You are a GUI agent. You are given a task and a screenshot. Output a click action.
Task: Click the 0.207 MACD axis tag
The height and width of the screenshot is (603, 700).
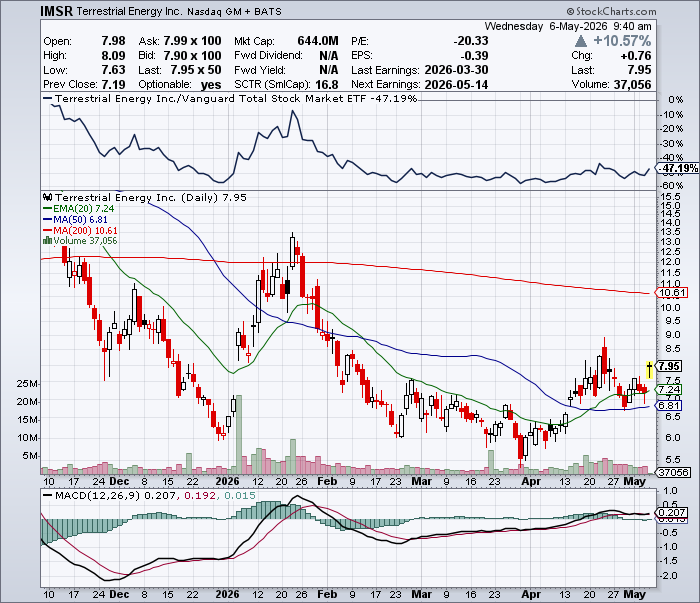672,512
